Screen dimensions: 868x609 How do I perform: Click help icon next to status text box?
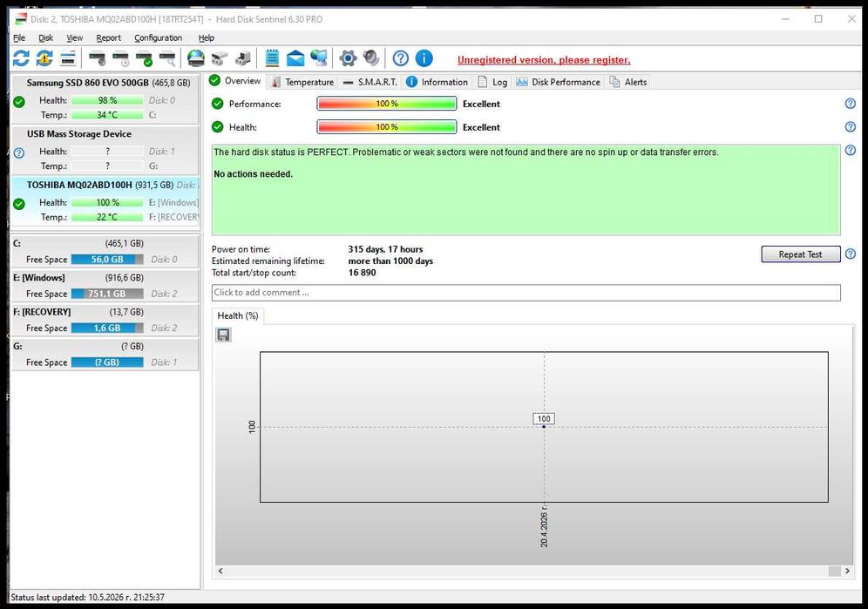pos(851,150)
